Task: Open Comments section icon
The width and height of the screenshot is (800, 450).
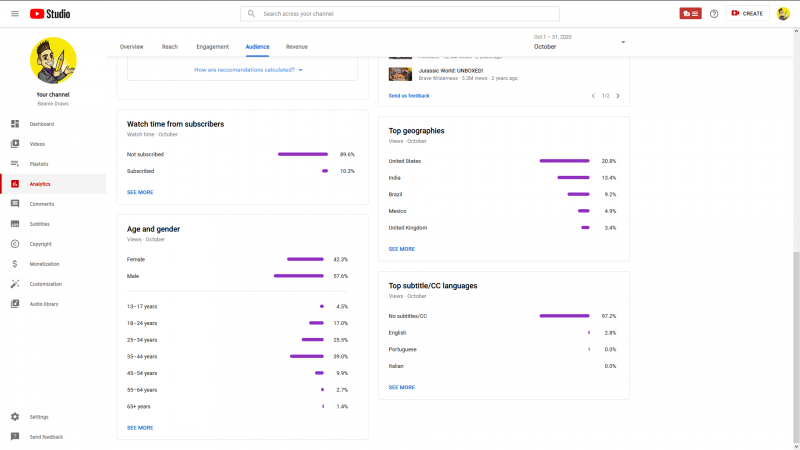Action: tap(15, 204)
